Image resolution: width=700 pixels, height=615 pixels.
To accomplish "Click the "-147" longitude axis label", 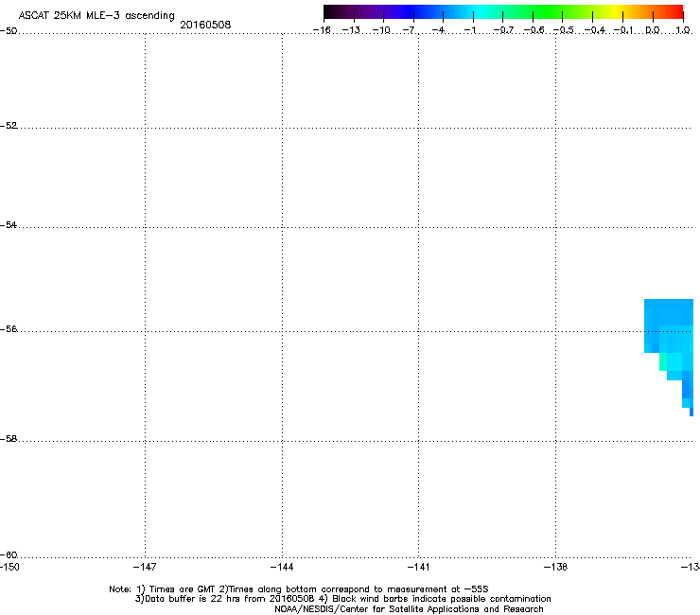I will (145, 567).
